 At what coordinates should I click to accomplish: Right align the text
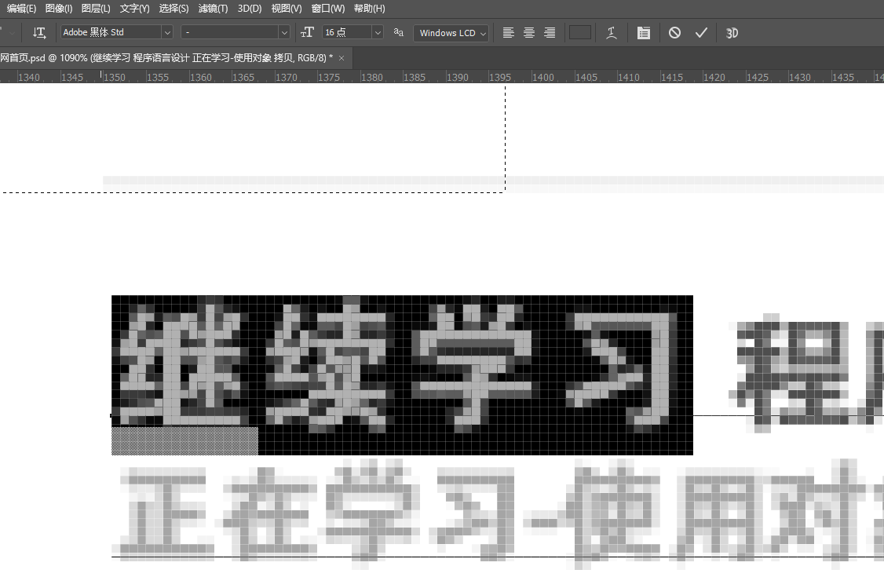(549, 33)
